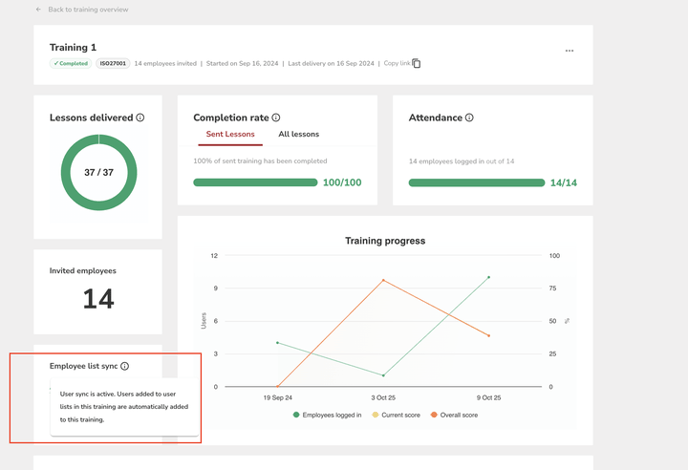Click the attendance progress bar
Image resolution: width=688 pixels, height=470 pixels.
click(475, 183)
